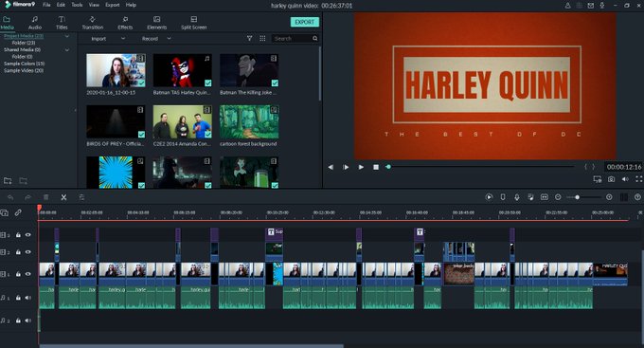Open the Split Screen tab

point(194,23)
